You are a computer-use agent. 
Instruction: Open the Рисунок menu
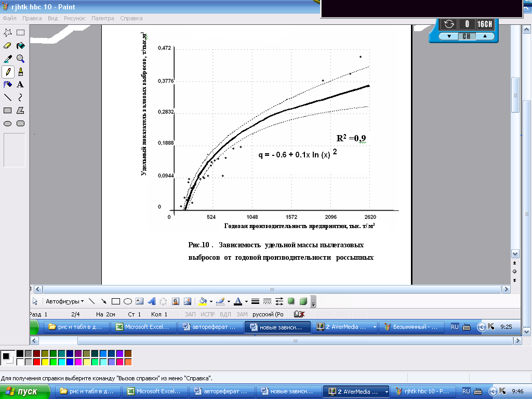click(75, 18)
